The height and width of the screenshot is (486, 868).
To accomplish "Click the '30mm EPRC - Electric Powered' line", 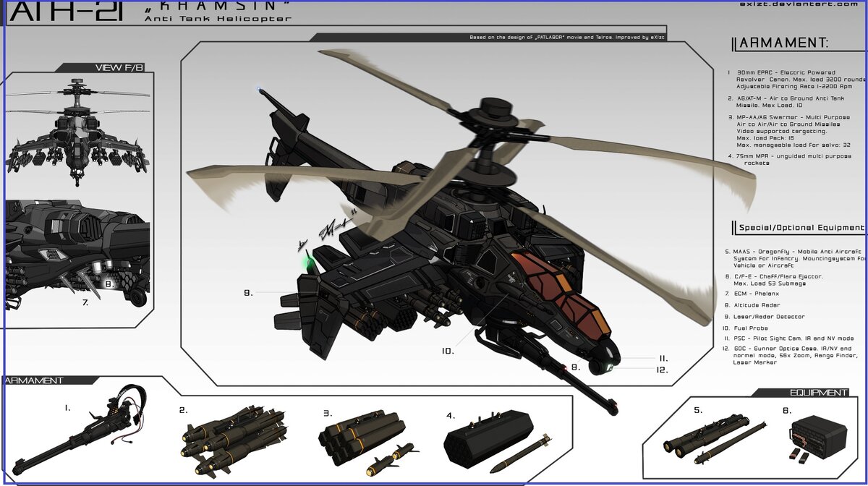I will 785,72.
